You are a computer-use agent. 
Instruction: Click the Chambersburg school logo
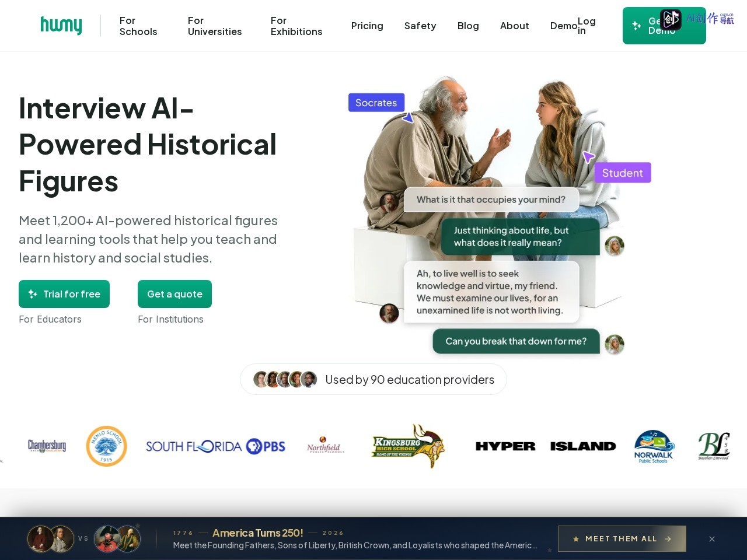(47, 446)
